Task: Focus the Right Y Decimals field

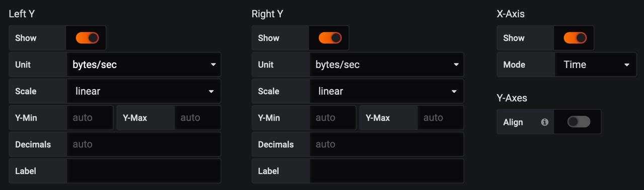Action: coord(387,145)
